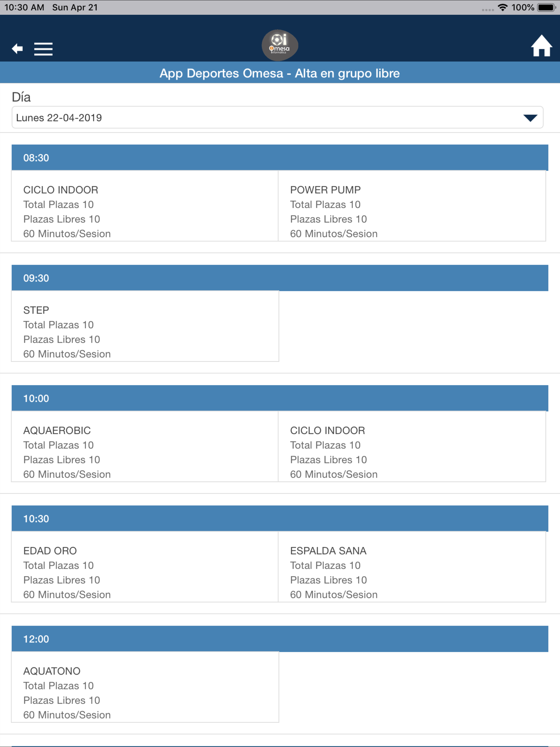Viewport: 560px width, 747px height.
Task: Select the 08:30 CICLO INDOOR class
Action: [x=145, y=206]
